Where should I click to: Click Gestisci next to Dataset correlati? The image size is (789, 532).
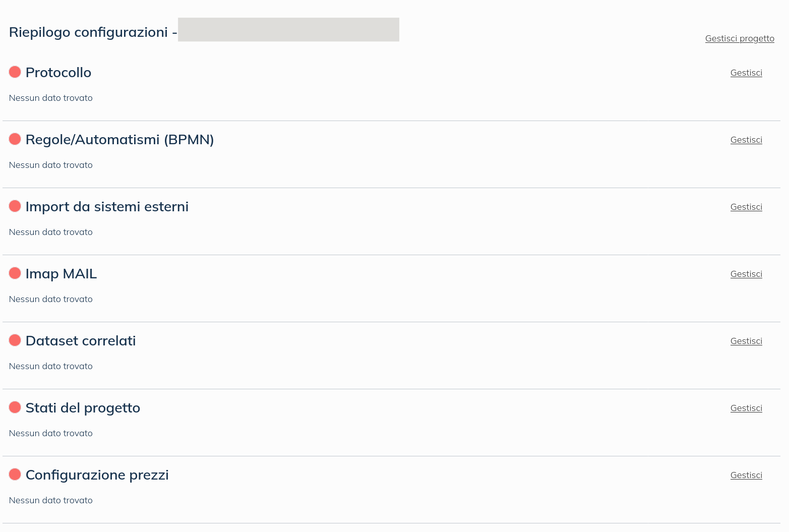point(746,341)
